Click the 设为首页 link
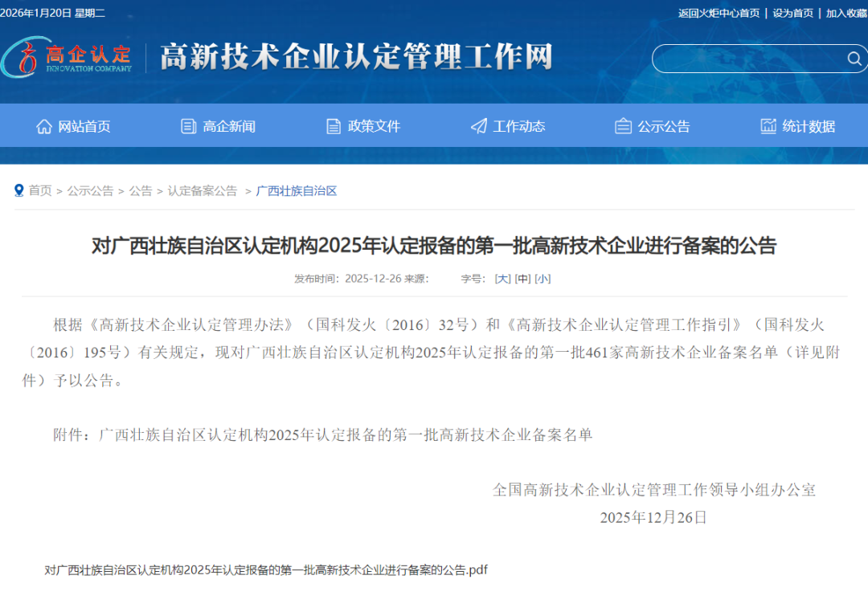Screen dimensions: 868x608 click(792, 13)
